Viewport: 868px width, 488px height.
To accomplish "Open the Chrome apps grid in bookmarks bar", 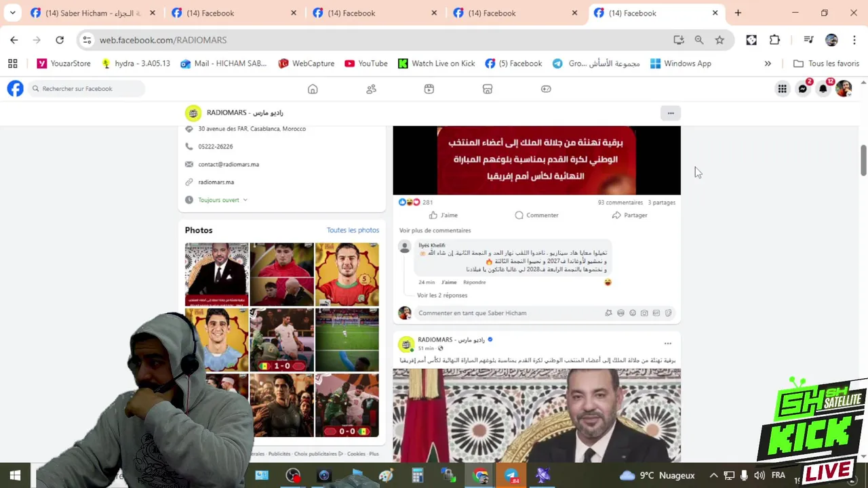I will [x=12, y=64].
